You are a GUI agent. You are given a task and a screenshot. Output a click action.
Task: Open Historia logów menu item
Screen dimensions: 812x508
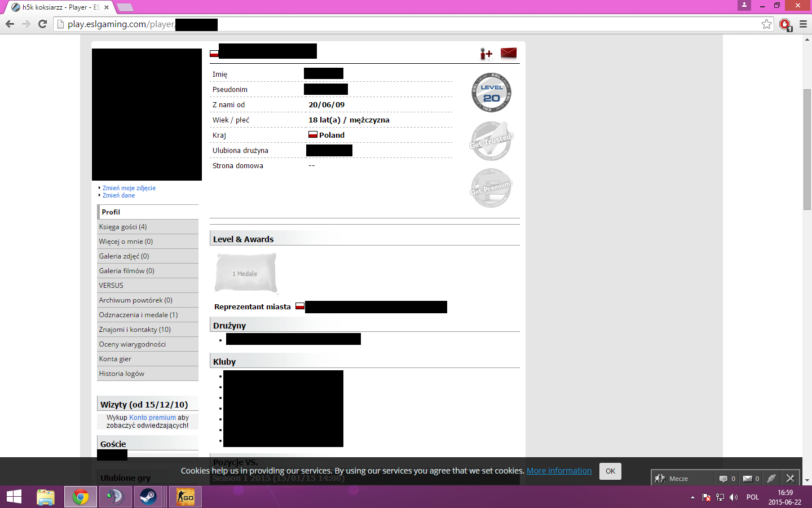pyautogui.click(x=148, y=374)
